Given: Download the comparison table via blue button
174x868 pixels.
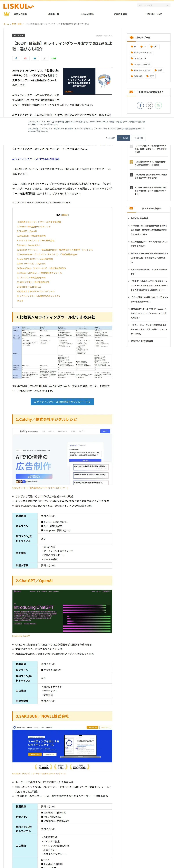Looking at the screenshot, I should [62, 402].
